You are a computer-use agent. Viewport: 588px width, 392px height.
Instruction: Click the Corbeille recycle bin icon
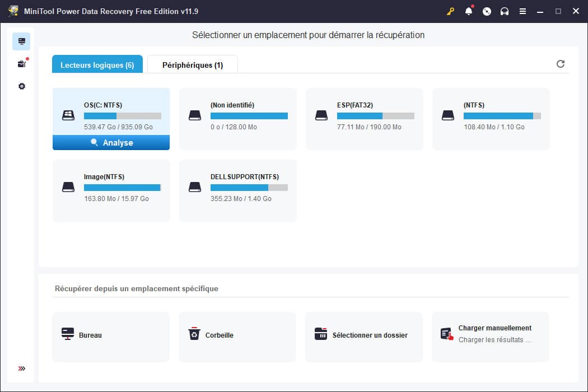point(194,333)
